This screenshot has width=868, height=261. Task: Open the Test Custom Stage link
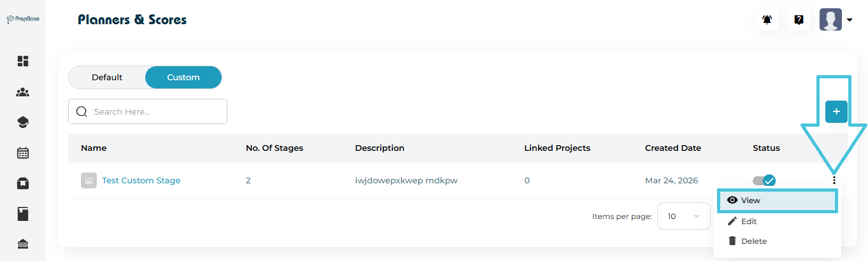pos(141,181)
